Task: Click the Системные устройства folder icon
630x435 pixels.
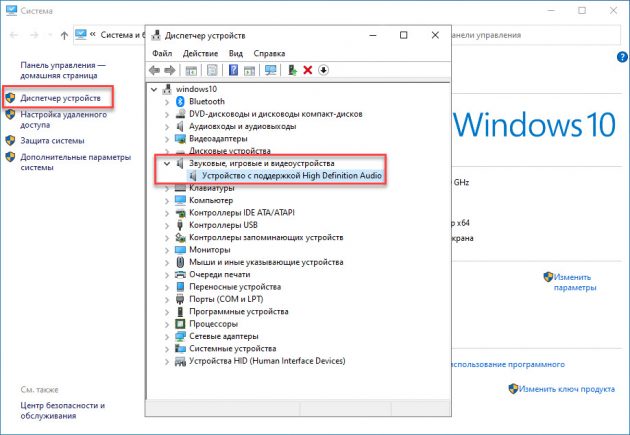Action: pyautogui.click(x=180, y=349)
